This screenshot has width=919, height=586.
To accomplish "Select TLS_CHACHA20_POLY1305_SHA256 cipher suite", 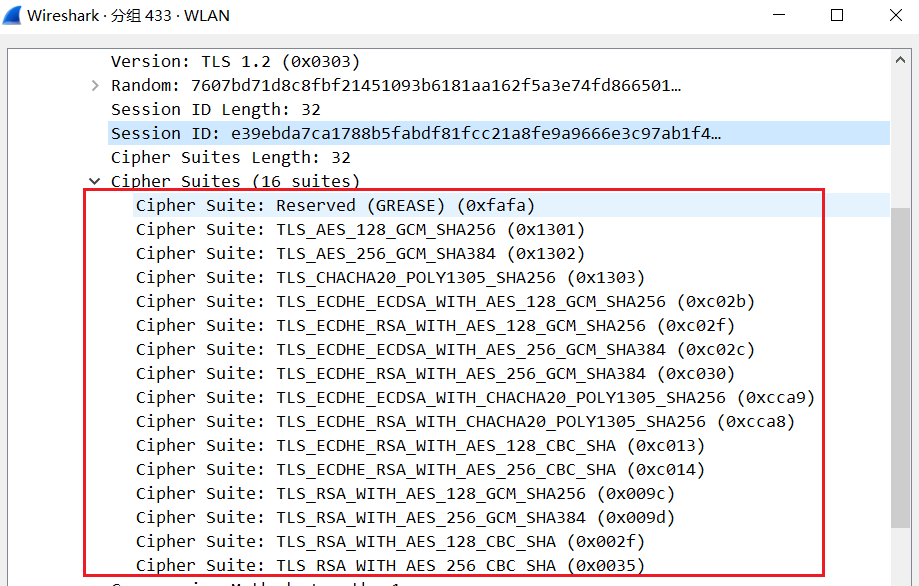I will coord(390,278).
